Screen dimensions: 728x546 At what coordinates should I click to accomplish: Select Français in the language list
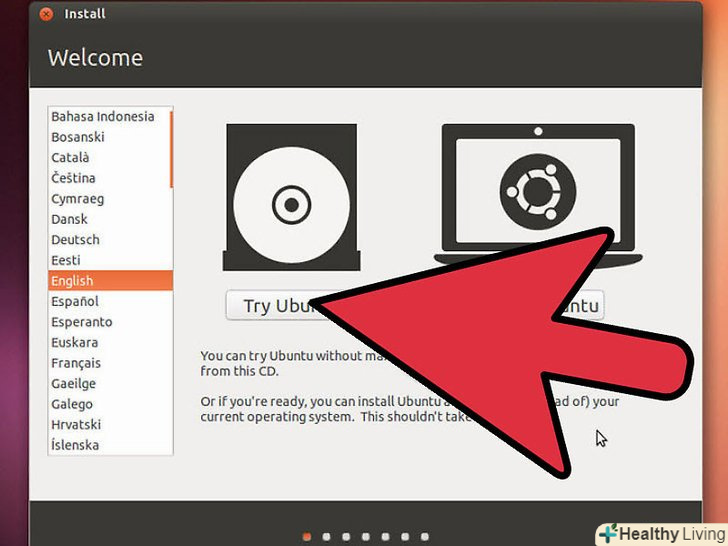[x=110, y=363]
